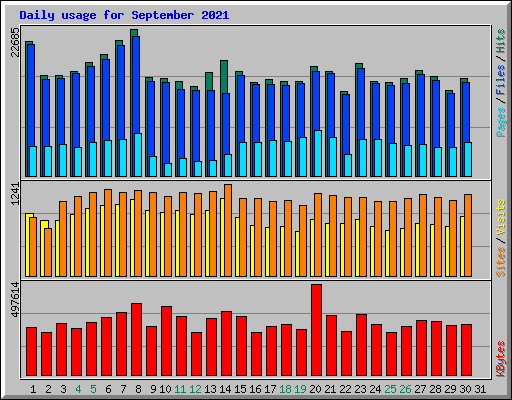Click the blue Files bar for day 22

[x=345, y=124]
